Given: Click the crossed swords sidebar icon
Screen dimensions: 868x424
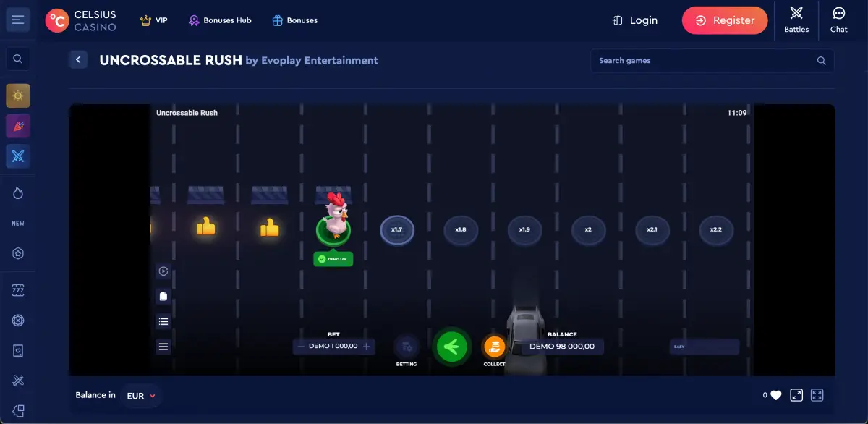Looking at the screenshot, I should click(x=18, y=156).
